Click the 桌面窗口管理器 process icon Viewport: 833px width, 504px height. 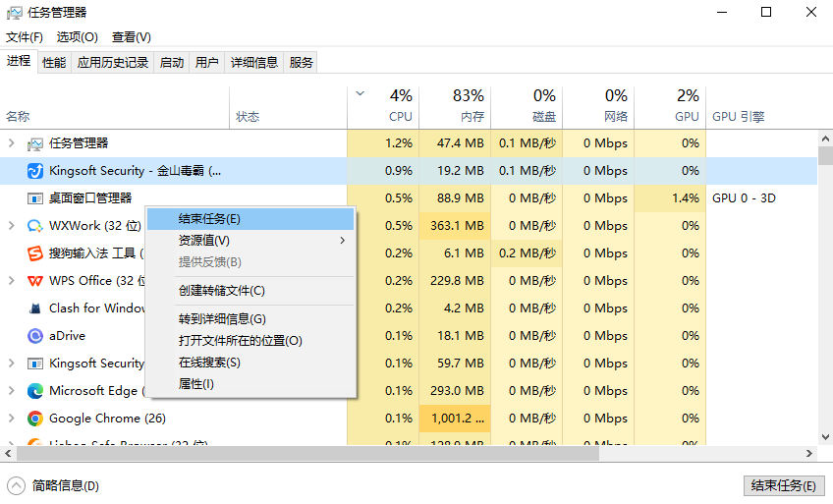point(35,198)
